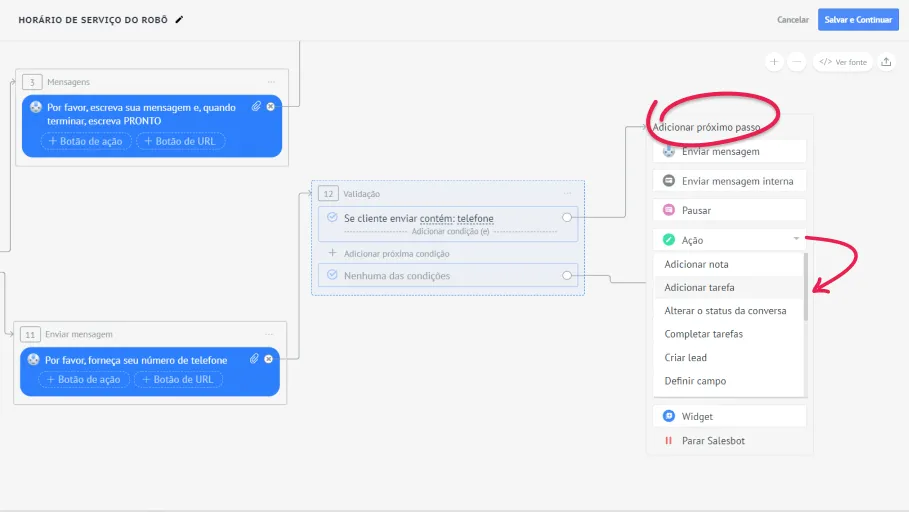Add Botão de URL to the PRONTO message
The width and height of the screenshot is (909, 512).
tap(180, 141)
